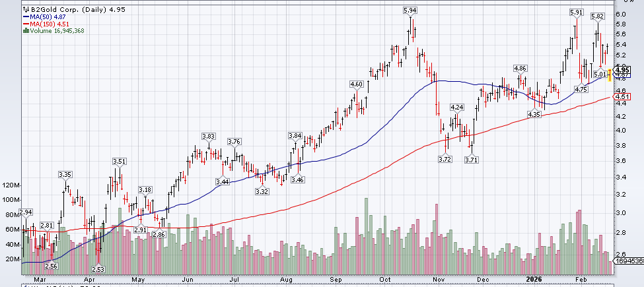Viewport: 644px width, 287px height.
Task: Select the 5.94 peak price callout
Action: (410, 11)
